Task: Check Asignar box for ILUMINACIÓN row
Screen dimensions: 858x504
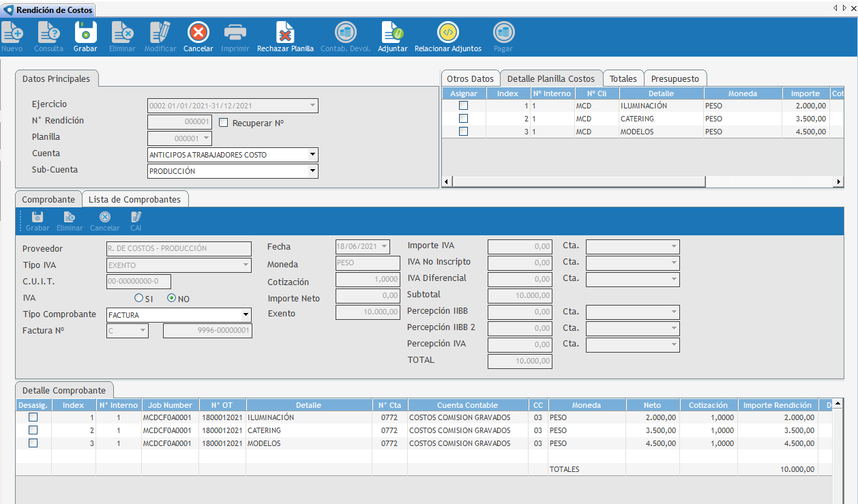Action: tap(464, 106)
